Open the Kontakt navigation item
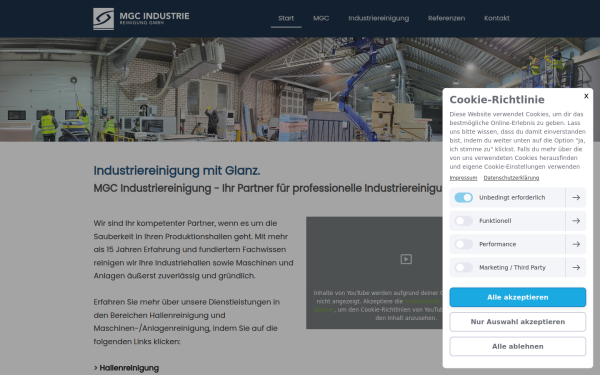This screenshot has width=600, height=375. pyautogui.click(x=496, y=18)
